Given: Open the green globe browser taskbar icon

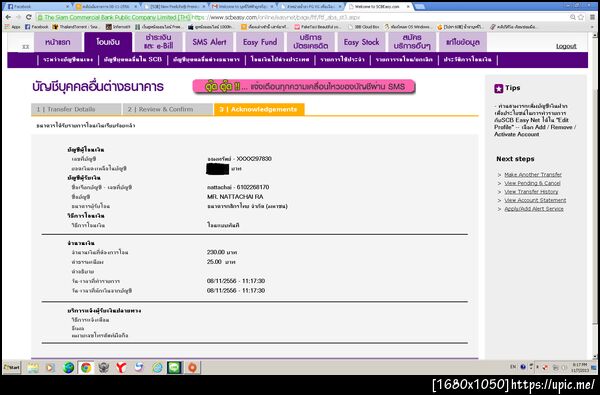Looking at the screenshot, I should coord(68,368).
